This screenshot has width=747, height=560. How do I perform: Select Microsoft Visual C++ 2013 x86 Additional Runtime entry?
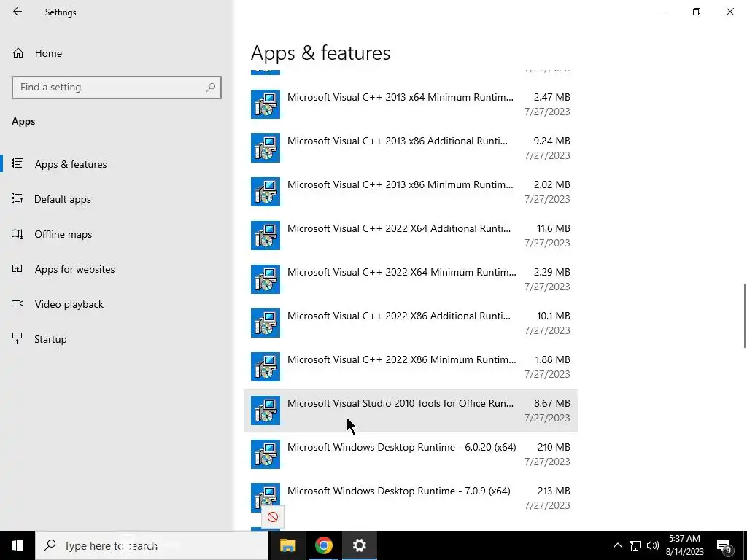click(411, 148)
